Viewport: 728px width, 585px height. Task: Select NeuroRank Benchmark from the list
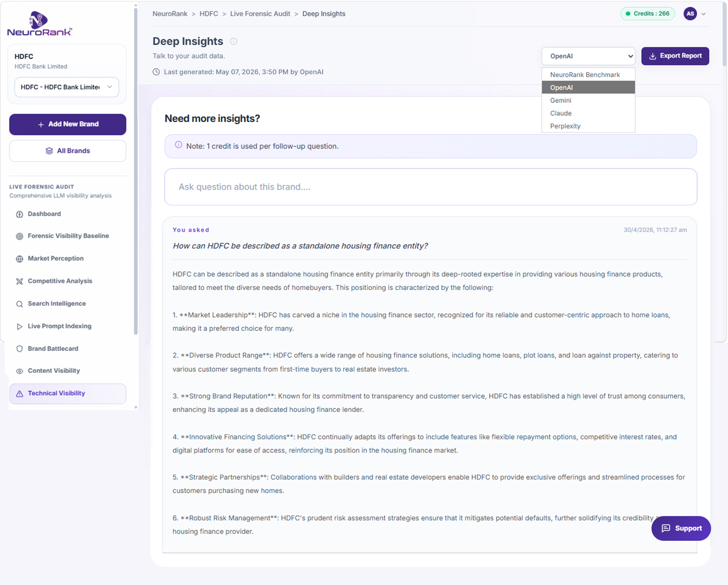coord(588,75)
